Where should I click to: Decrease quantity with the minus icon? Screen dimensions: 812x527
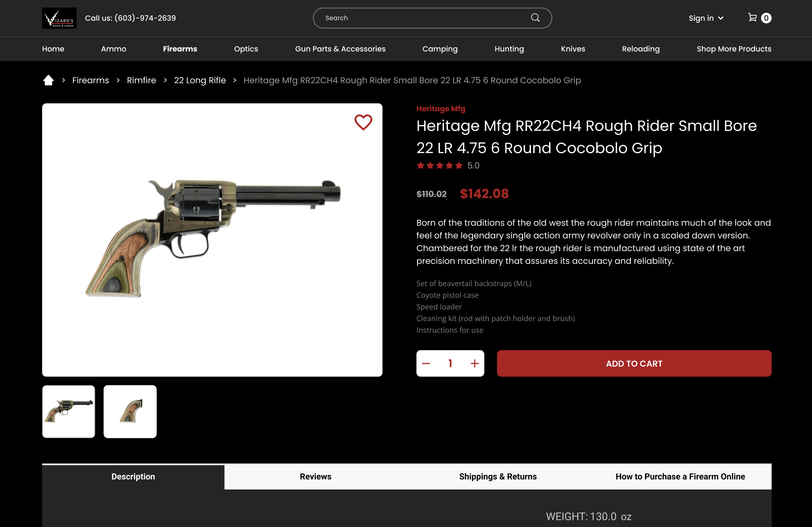point(426,363)
